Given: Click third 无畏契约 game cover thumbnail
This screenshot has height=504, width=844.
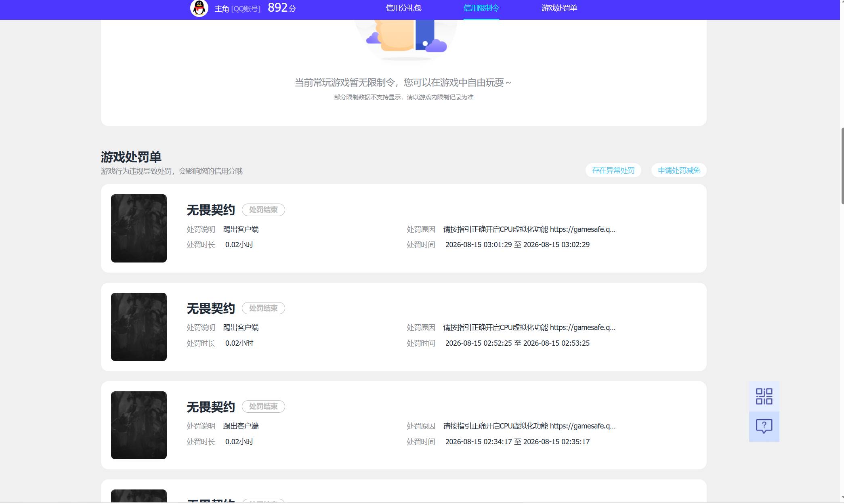Looking at the screenshot, I should click(139, 425).
